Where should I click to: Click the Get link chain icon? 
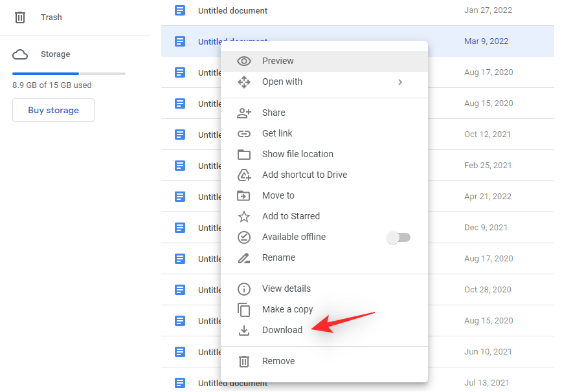point(244,134)
